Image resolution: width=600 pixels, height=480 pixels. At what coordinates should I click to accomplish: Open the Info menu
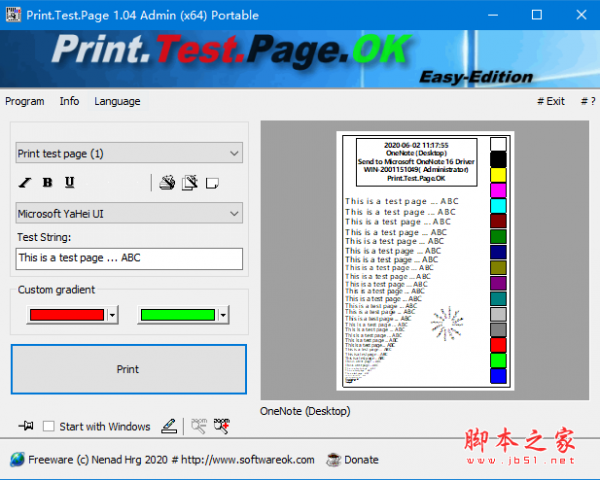[69, 101]
